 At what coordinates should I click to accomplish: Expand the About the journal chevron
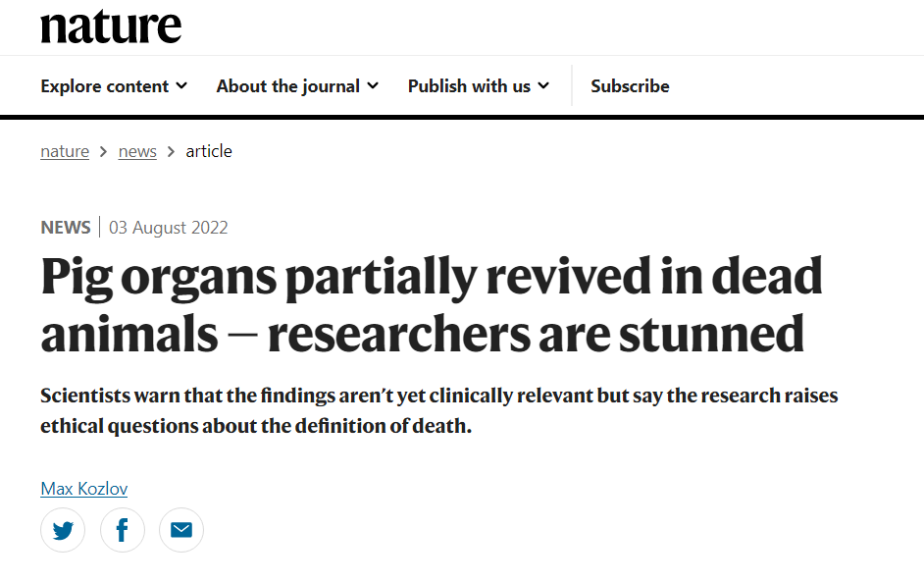click(x=373, y=86)
